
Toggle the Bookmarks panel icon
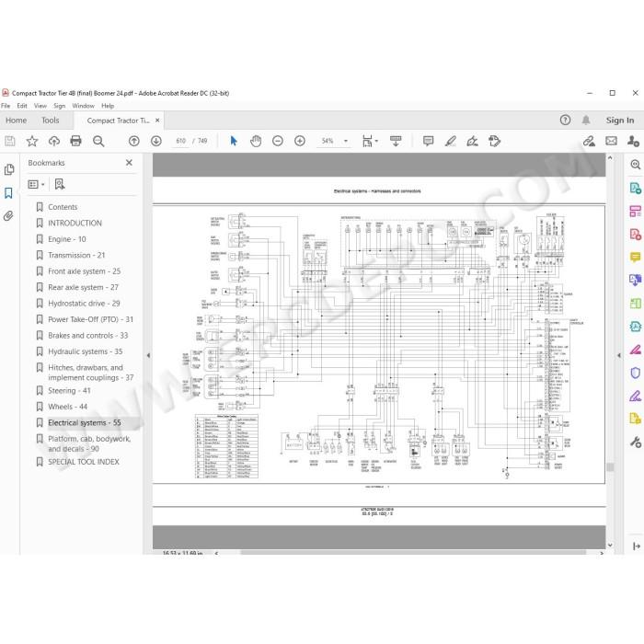(x=8, y=193)
